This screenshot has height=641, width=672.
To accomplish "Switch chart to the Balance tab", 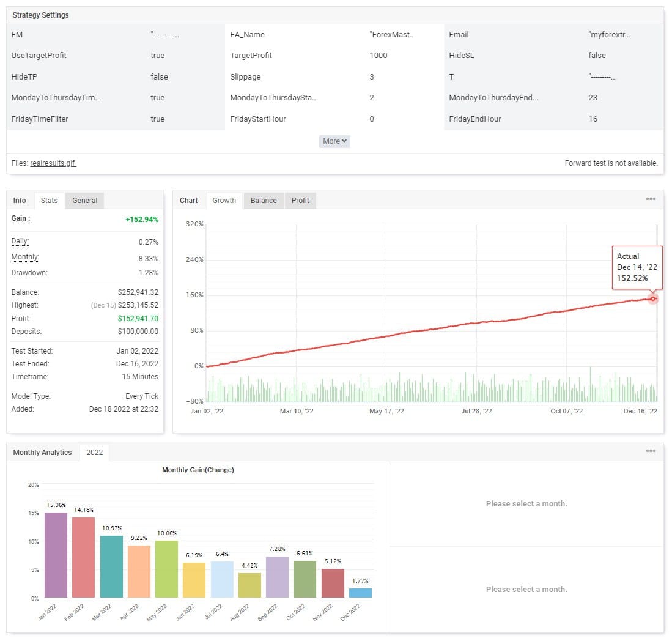I will (264, 201).
